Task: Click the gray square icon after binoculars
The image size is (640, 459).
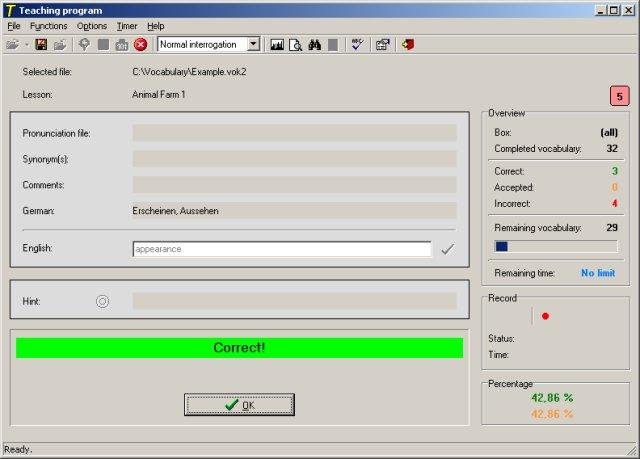Action: tap(333, 45)
